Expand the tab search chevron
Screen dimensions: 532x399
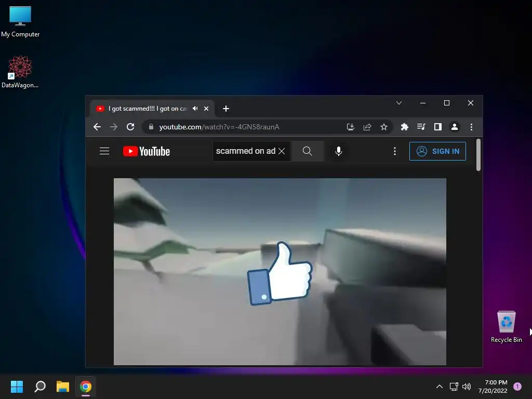click(x=399, y=103)
